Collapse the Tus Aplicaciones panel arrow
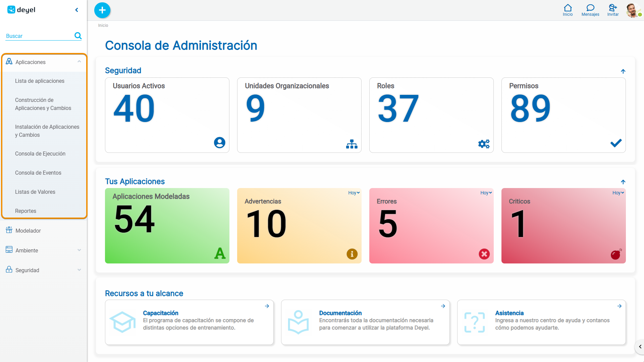Viewport: 644px width, 362px height. [x=623, y=182]
